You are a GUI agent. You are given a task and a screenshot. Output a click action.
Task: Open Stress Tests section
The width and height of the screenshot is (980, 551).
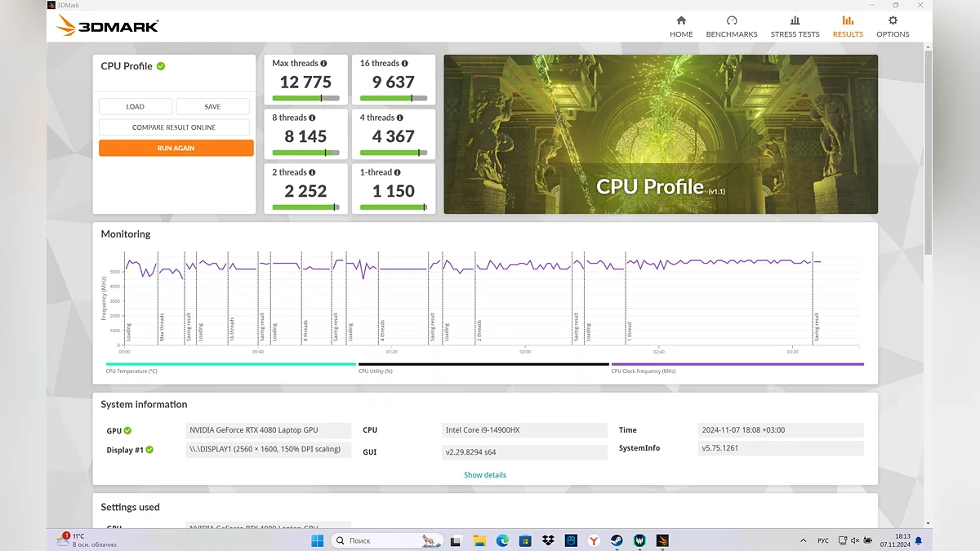pos(795,21)
